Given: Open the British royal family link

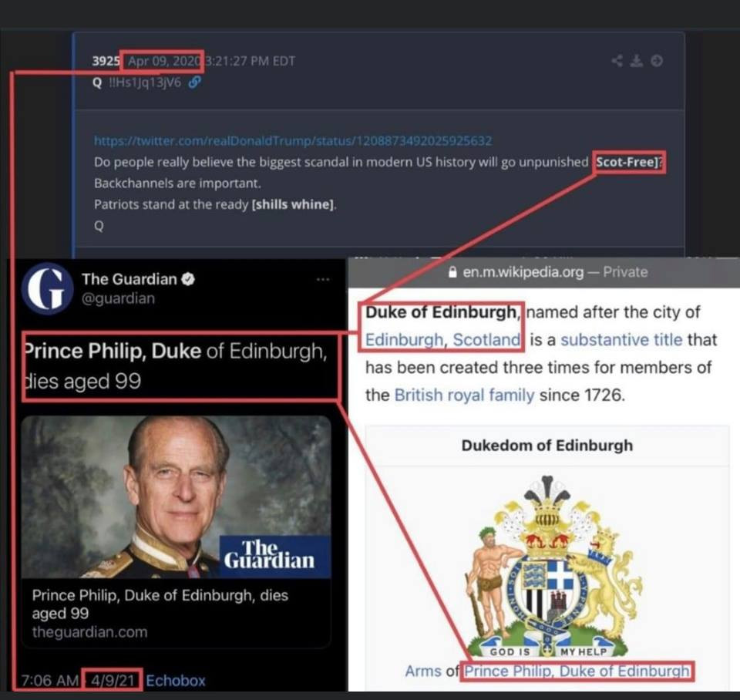Looking at the screenshot, I should (464, 395).
